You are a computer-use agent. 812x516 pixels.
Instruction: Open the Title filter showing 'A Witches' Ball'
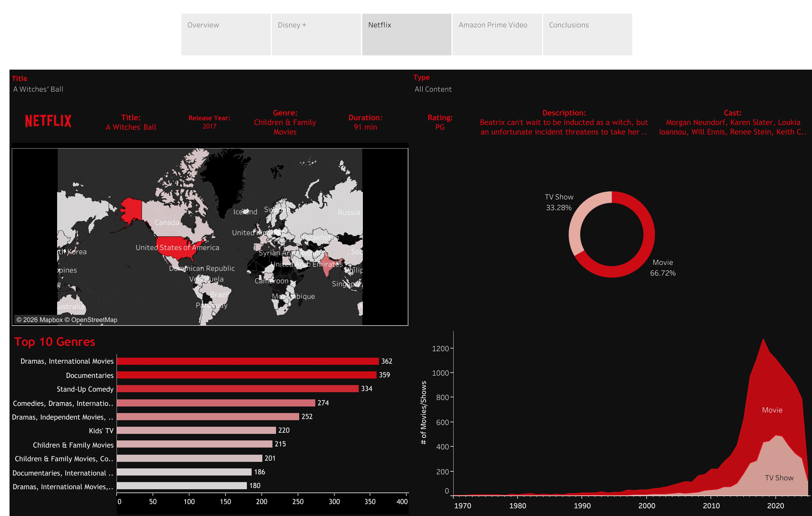38,89
